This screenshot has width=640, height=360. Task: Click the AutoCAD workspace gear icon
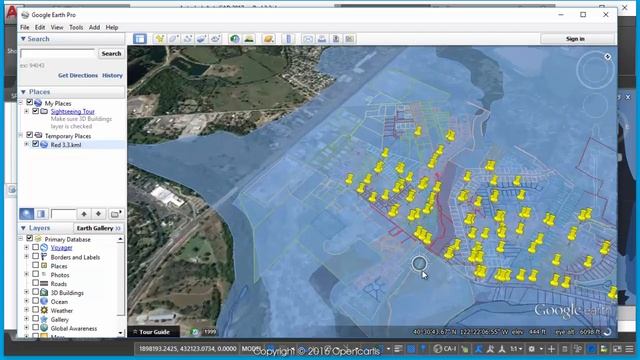point(531,349)
